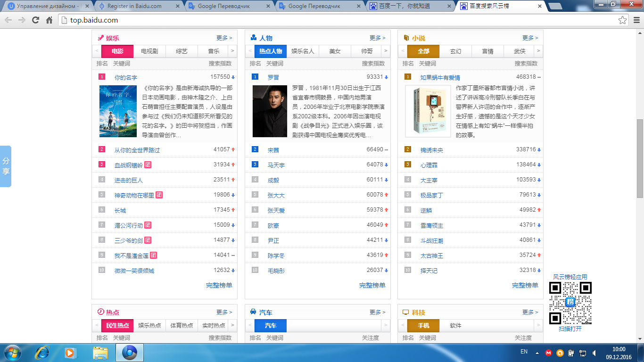Go to browser home page icon

pos(49,20)
